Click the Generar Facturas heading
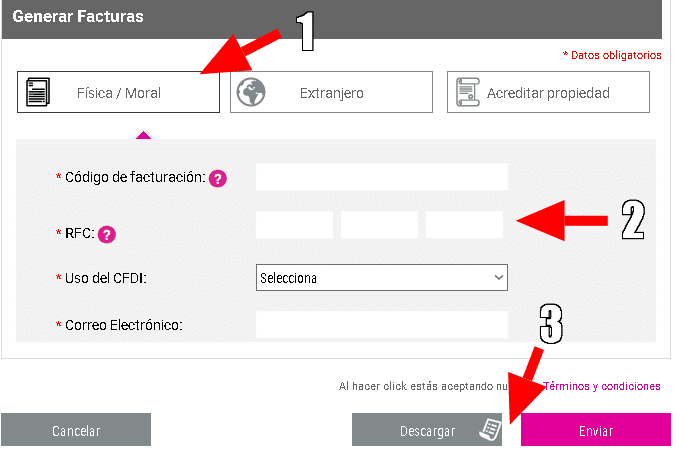Screen dimensions: 678x452 [x=78, y=16]
